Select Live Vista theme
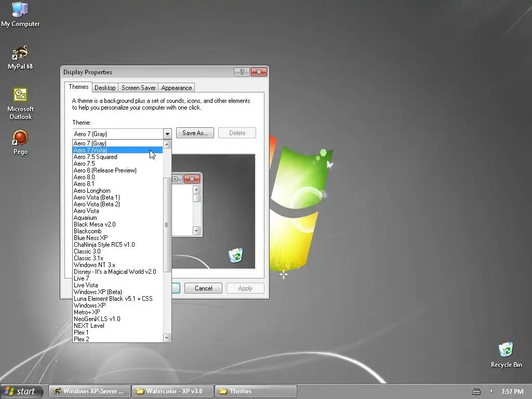Screen dimensions: 532x399 point(118,285)
